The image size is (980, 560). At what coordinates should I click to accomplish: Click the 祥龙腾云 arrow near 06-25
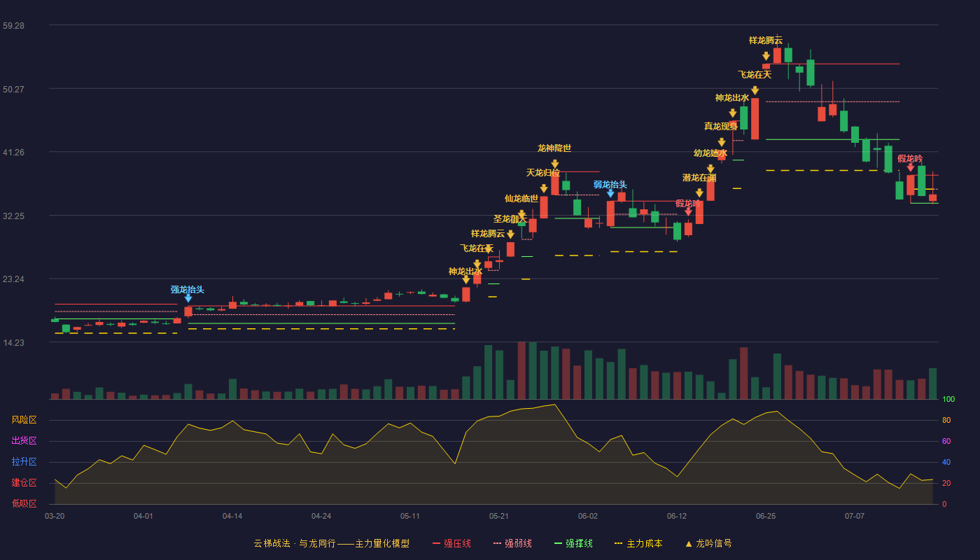click(x=766, y=56)
